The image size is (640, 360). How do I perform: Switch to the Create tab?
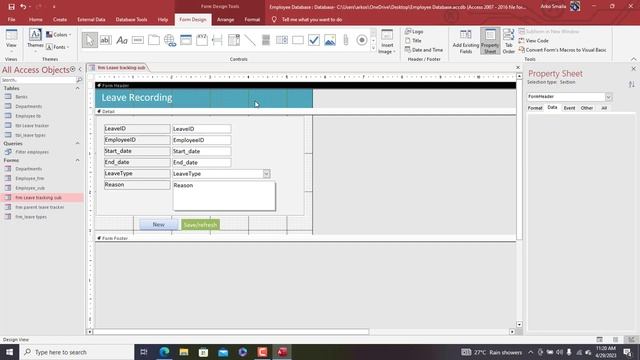[x=60, y=19]
